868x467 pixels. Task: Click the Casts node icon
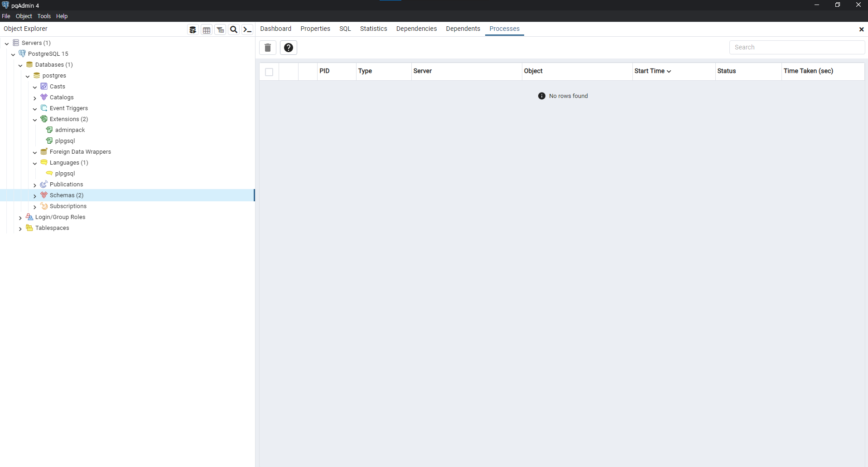click(44, 86)
